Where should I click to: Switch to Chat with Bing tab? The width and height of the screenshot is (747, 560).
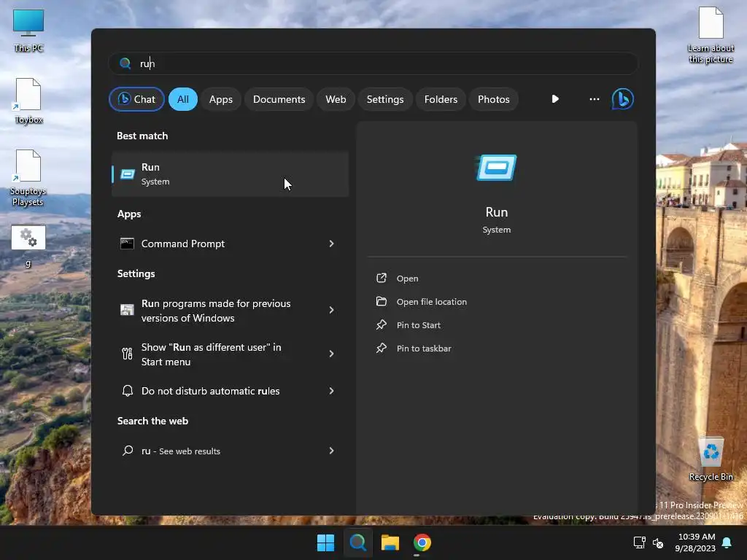(x=136, y=99)
